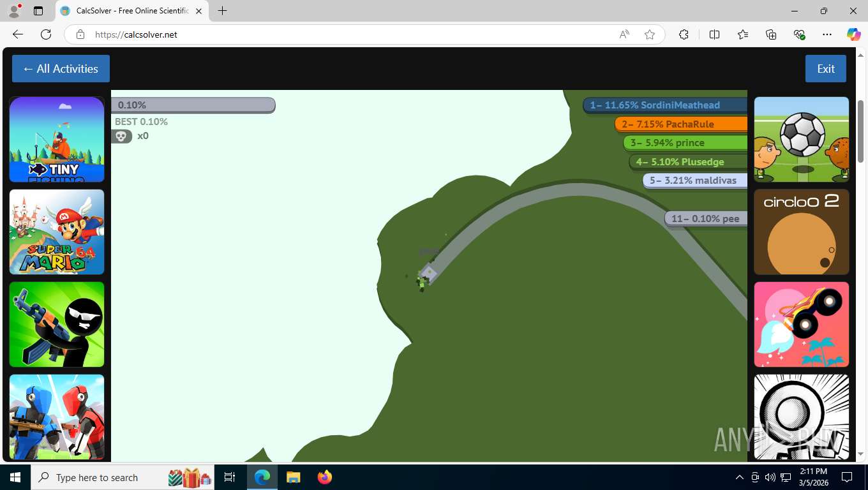This screenshot has width=868, height=490.
Task: Open the Favorites list icon
Action: pos(743,34)
